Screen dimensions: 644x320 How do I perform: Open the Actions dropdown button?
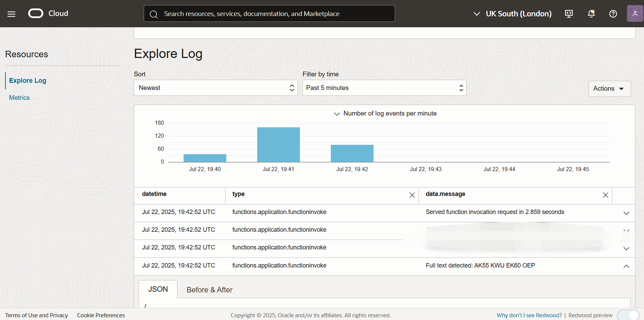pyautogui.click(x=610, y=89)
